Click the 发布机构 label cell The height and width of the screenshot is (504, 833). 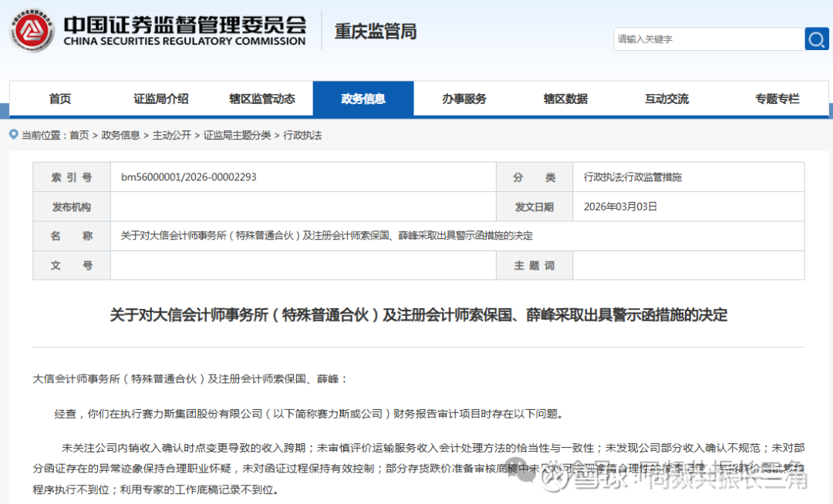coord(72,207)
